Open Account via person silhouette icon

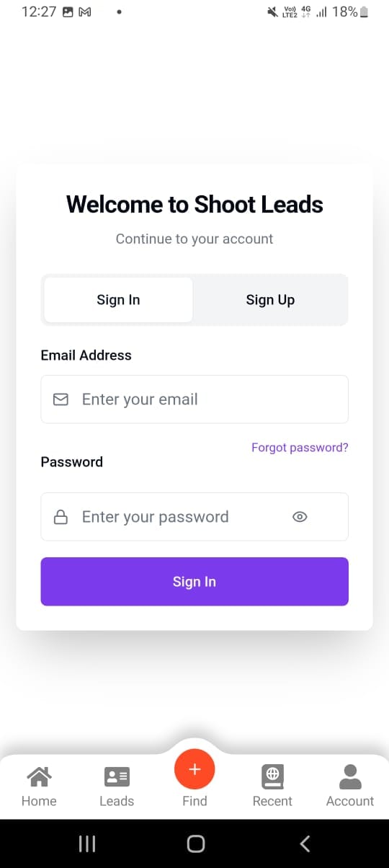point(350,776)
